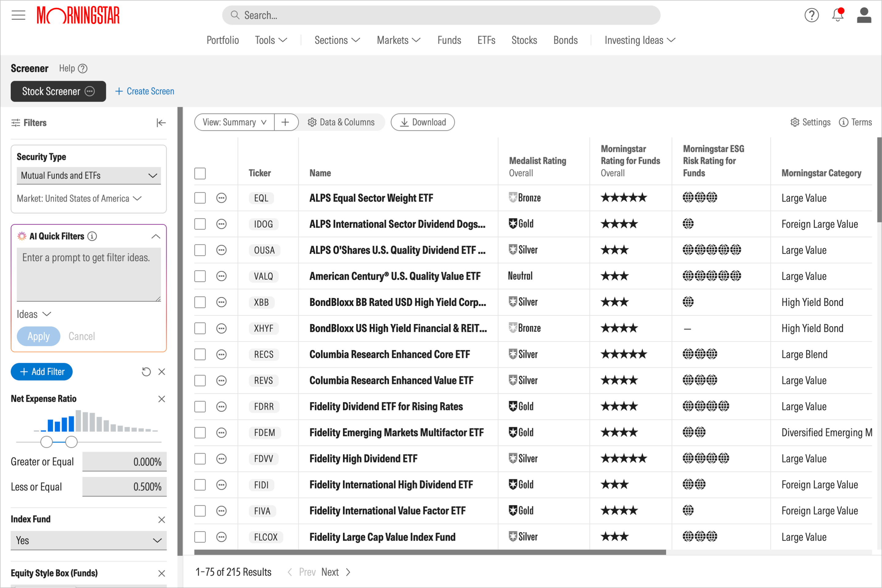Download the screener results
Screen dimensions: 882x588
[x=423, y=122]
